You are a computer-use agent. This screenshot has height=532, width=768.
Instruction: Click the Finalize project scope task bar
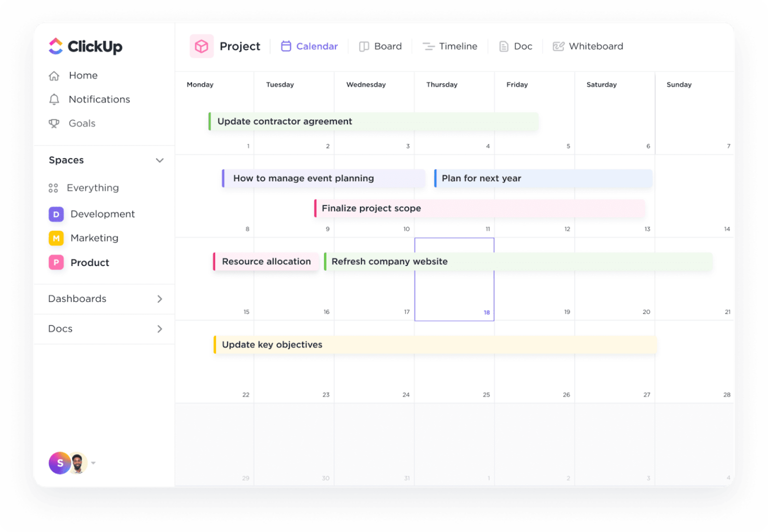371,208
